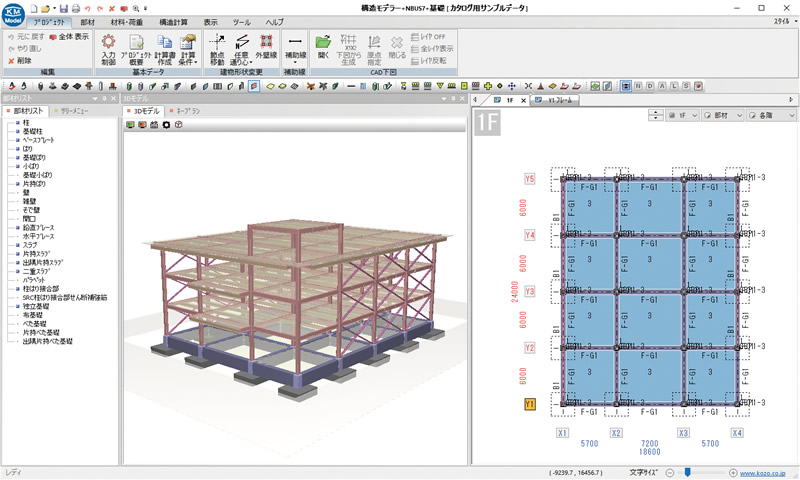The width and height of the screenshot is (800, 480).
Task: Decrease text size with minus button
Action: pyautogui.click(x=670, y=473)
